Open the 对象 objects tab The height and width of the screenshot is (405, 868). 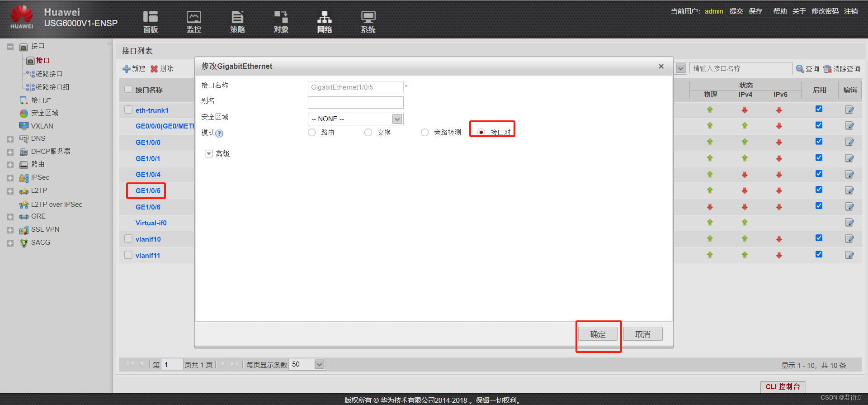[281, 22]
